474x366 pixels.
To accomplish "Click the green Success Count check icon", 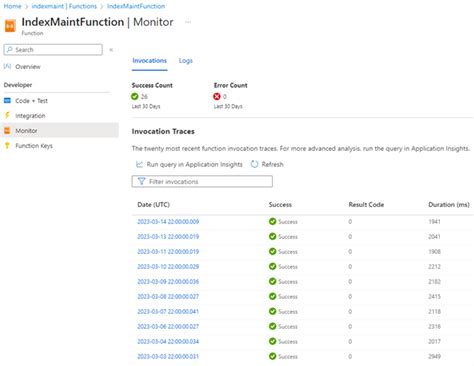I will [135, 96].
